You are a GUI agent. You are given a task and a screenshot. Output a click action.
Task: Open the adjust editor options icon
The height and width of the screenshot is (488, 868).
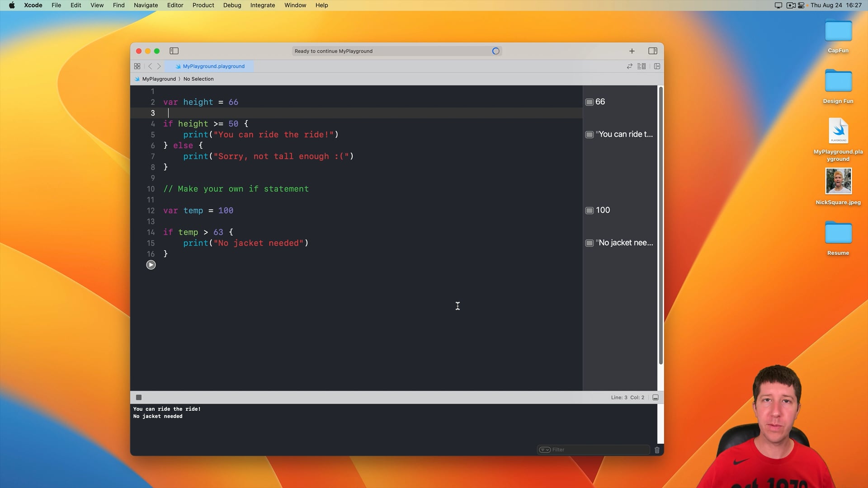(642, 66)
